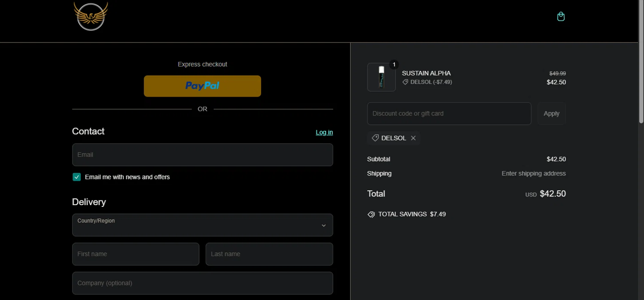Click the Delivery section heading
Viewport: 644px width, 300px height.
pyautogui.click(x=89, y=202)
